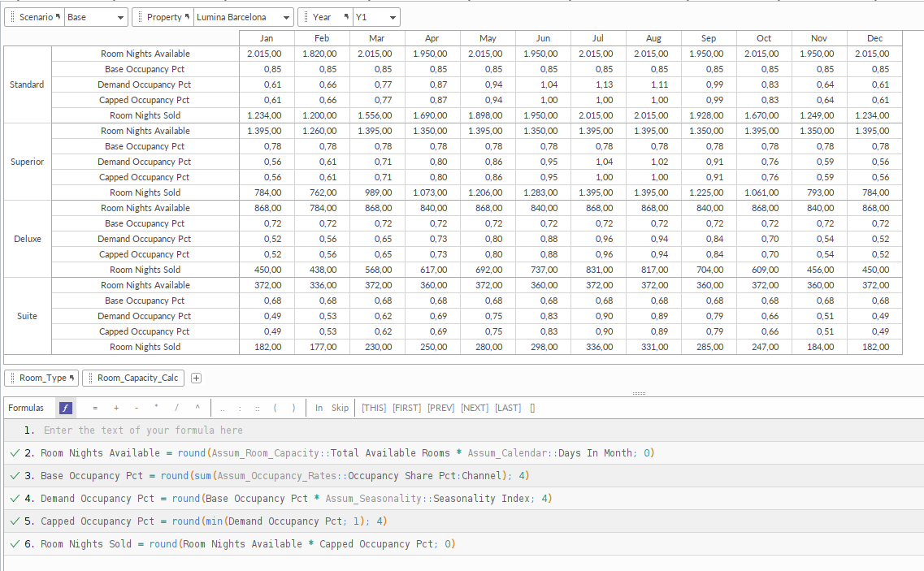
Task: Add new category with plus tile button
Action: 196,379
